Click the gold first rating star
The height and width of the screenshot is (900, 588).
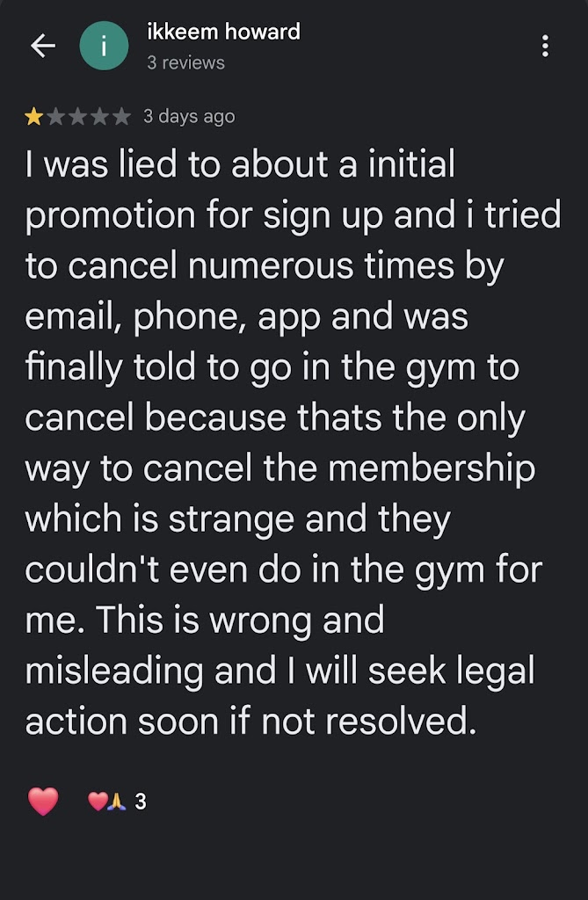point(34,116)
